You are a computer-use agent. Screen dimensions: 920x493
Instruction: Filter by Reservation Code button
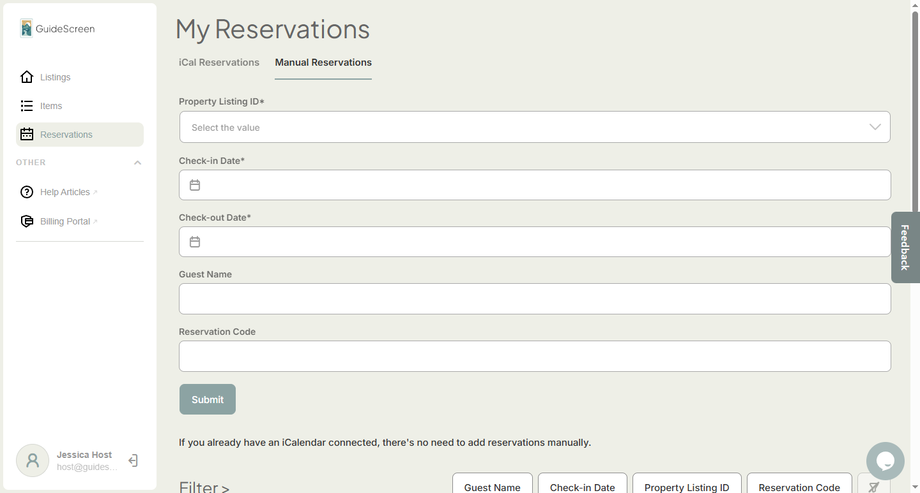coord(799,485)
